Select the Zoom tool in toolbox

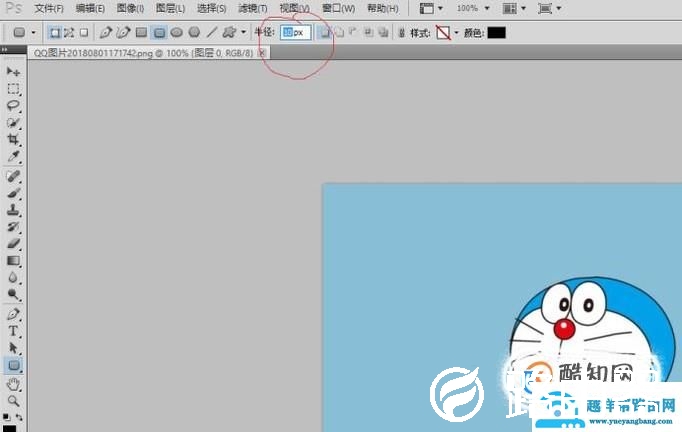(14, 400)
